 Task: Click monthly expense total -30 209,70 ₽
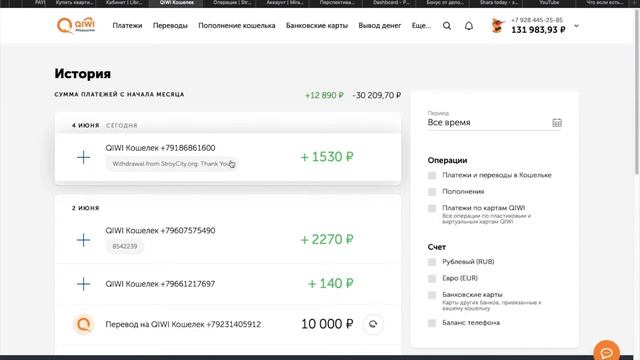point(377,95)
